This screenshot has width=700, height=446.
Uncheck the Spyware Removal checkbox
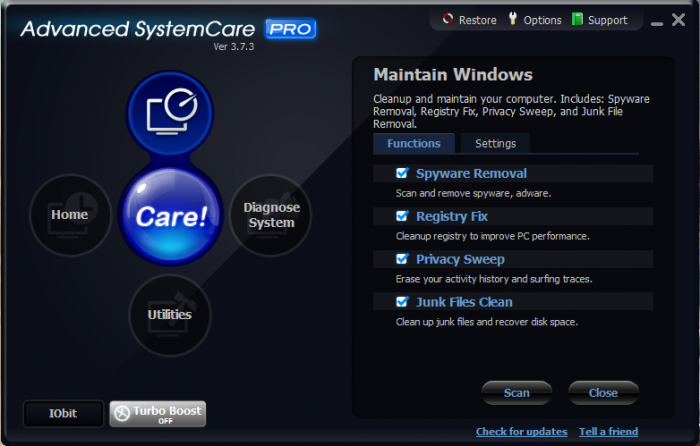[x=402, y=173]
